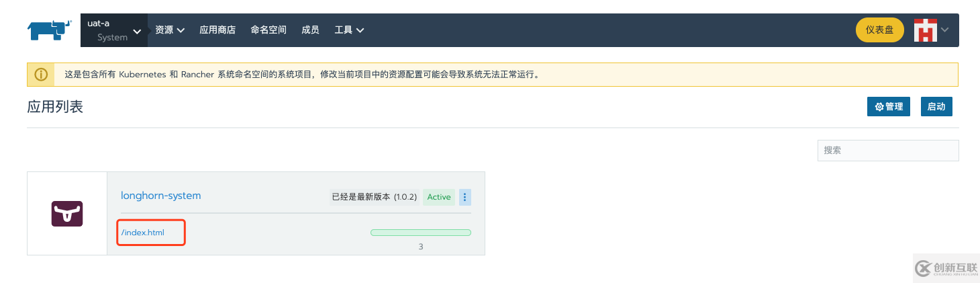
Task: Focus the 搜索 search field
Action: click(x=888, y=151)
